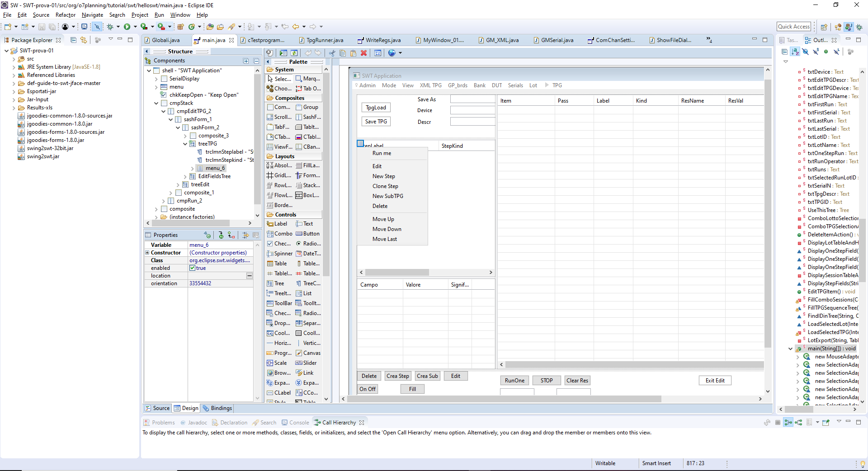
Task: Select the Combo widget in palette
Action: 279,234
